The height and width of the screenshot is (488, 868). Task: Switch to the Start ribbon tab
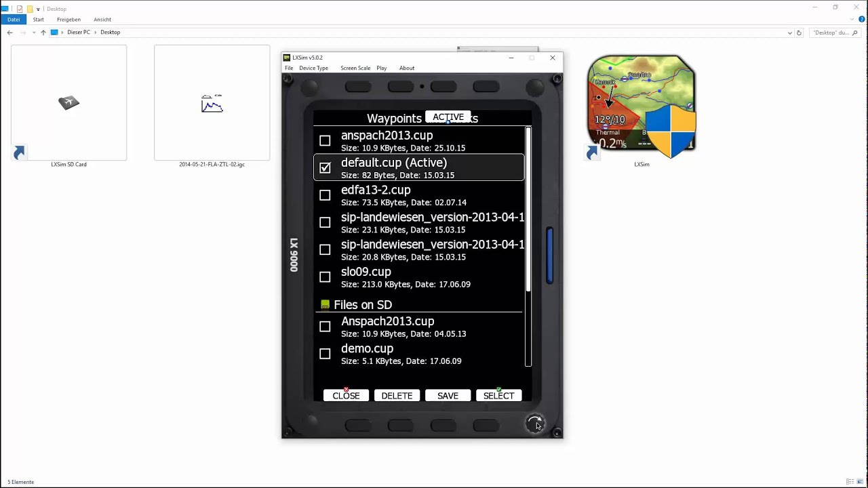39,20
